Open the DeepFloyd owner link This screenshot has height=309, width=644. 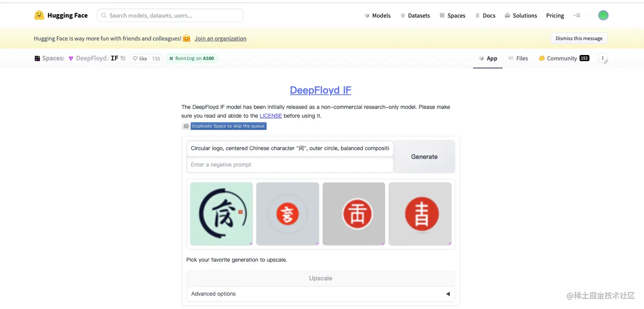pos(91,58)
